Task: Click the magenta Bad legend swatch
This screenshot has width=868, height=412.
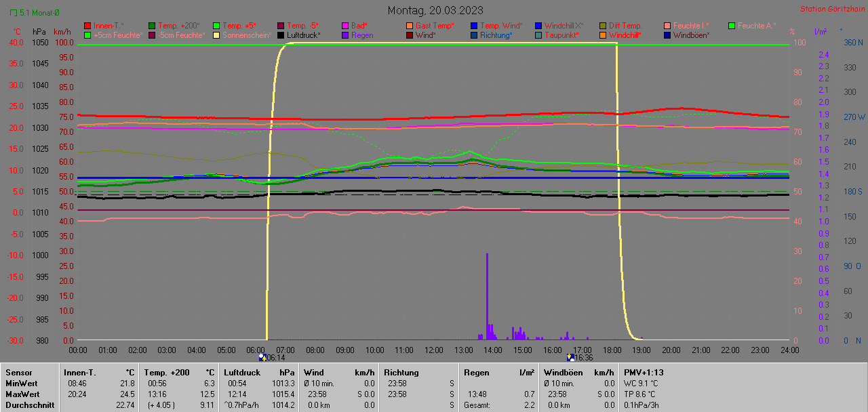Action: [345, 26]
